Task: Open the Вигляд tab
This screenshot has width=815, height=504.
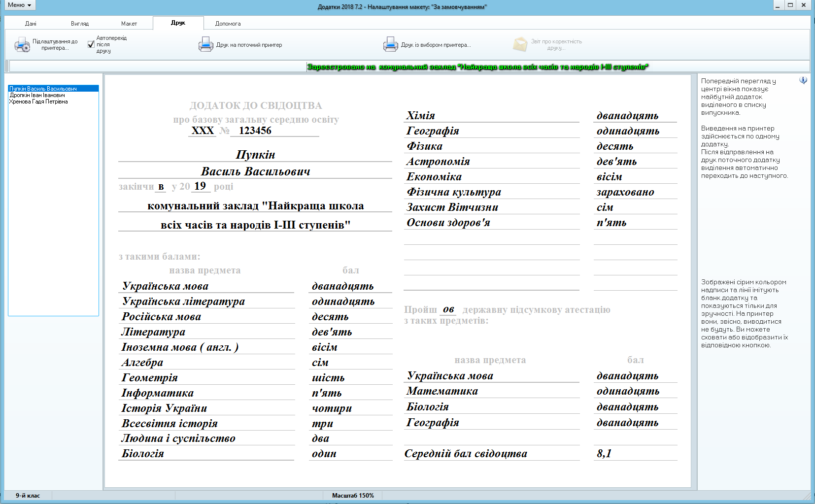Action: click(x=80, y=24)
